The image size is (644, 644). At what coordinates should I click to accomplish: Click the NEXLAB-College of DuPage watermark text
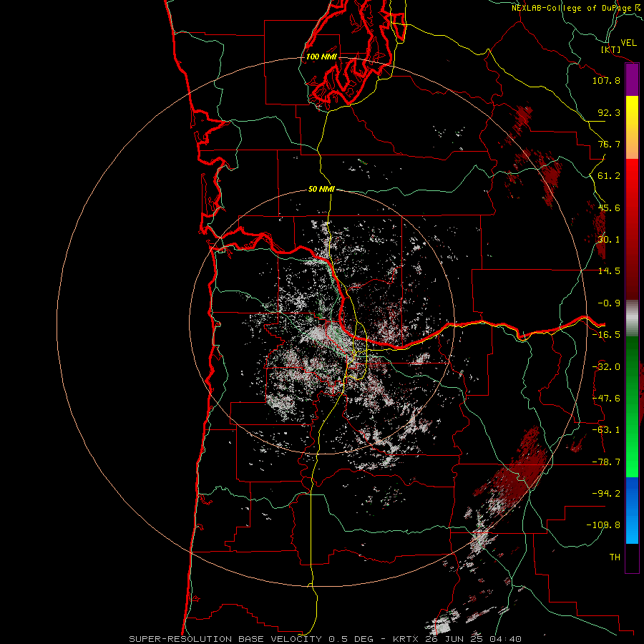point(577,8)
